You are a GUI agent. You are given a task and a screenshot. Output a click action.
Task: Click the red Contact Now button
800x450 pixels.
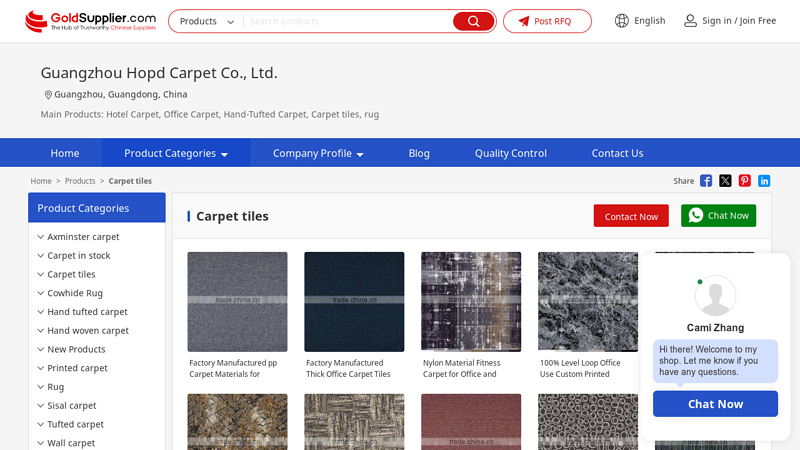click(x=631, y=216)
